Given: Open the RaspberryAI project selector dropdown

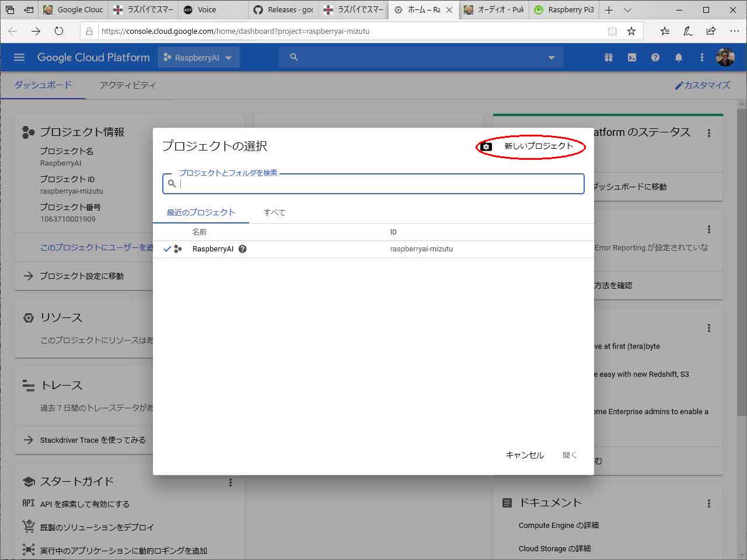Looking at the screenshot, I should point(198,57).
